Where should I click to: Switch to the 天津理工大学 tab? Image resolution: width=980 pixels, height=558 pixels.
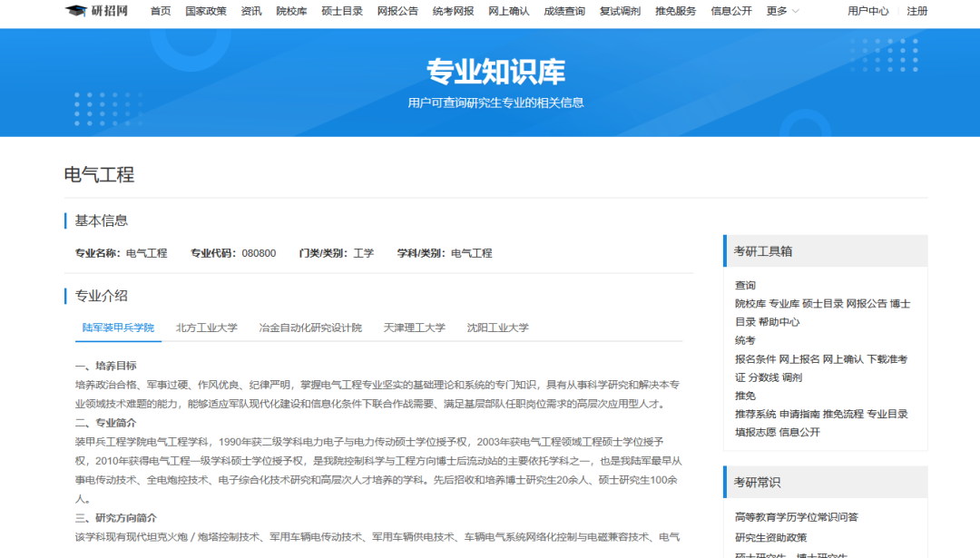[415, 328]
